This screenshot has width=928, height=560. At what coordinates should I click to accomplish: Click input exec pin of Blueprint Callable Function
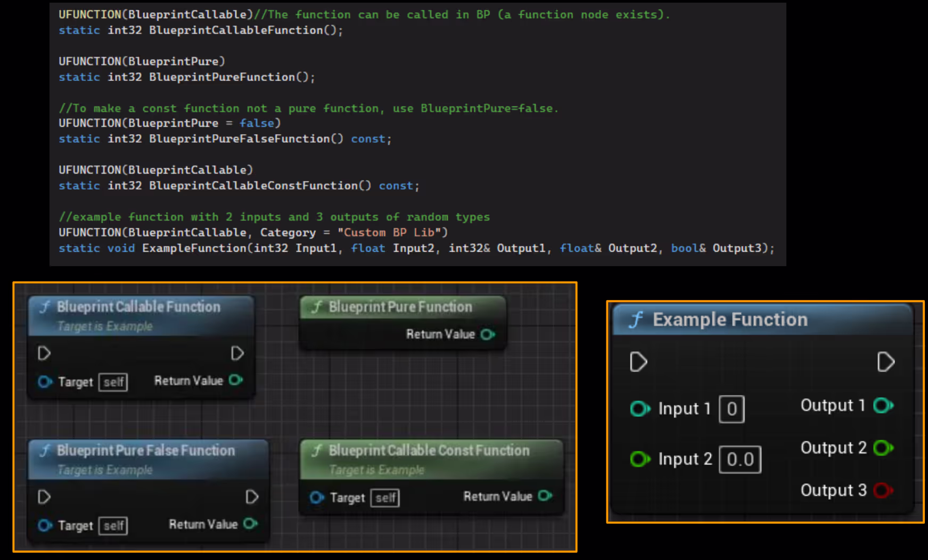44,353
